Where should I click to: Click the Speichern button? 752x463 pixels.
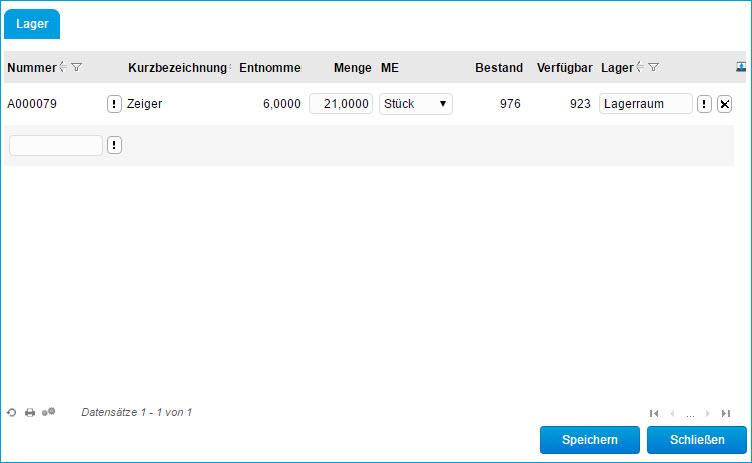(590, 440)
